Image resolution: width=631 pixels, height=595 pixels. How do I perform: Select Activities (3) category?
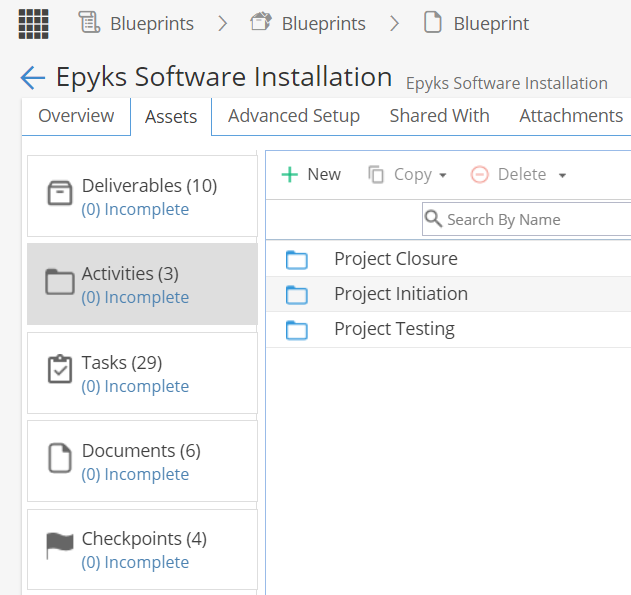pos(142,284)
